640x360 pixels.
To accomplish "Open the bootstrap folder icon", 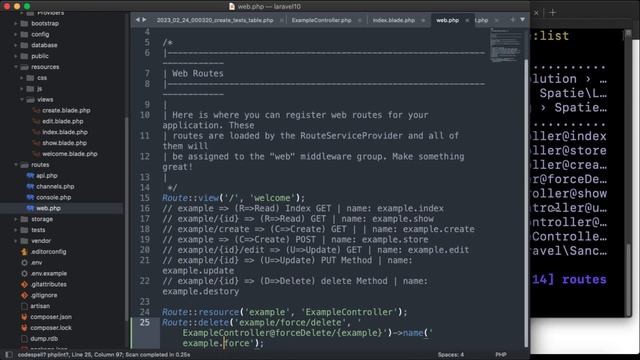I will [x=24, y=24].
